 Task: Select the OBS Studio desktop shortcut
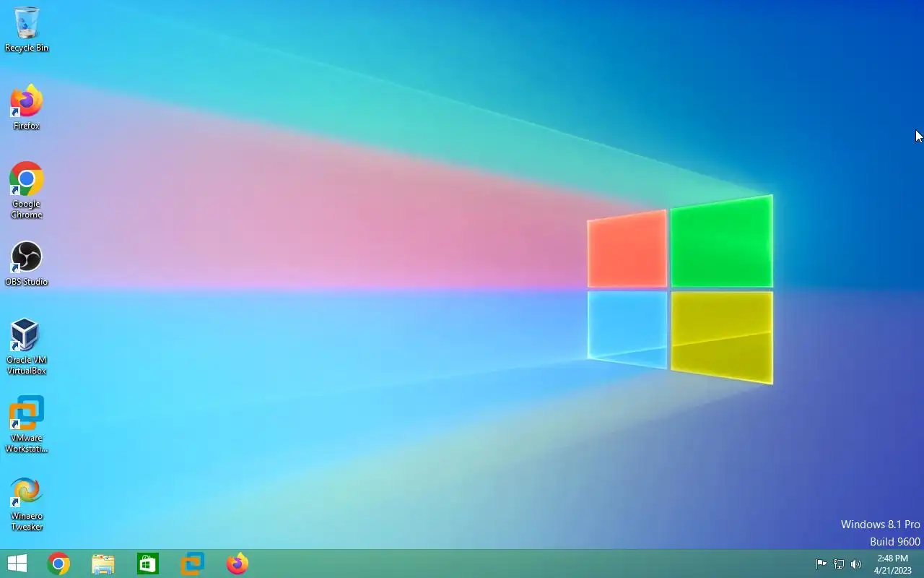coord(27,264)
